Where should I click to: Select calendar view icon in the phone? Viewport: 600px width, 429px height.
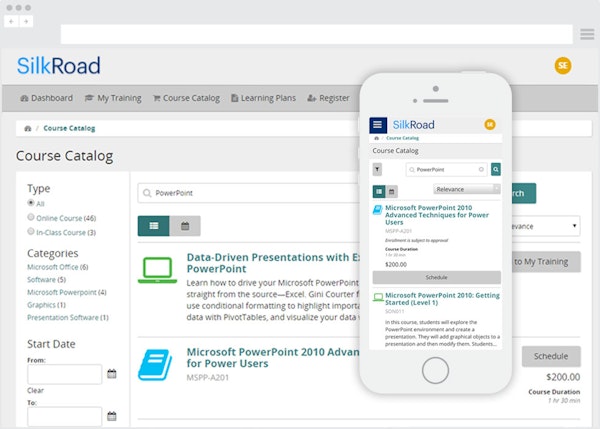tap(391, 191)
